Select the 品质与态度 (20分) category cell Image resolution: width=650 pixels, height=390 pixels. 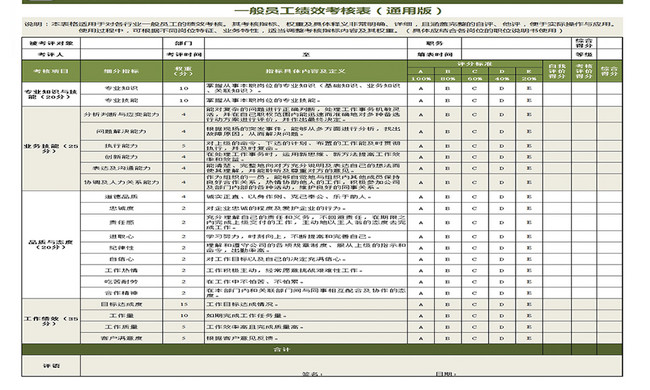click(51, 245)
